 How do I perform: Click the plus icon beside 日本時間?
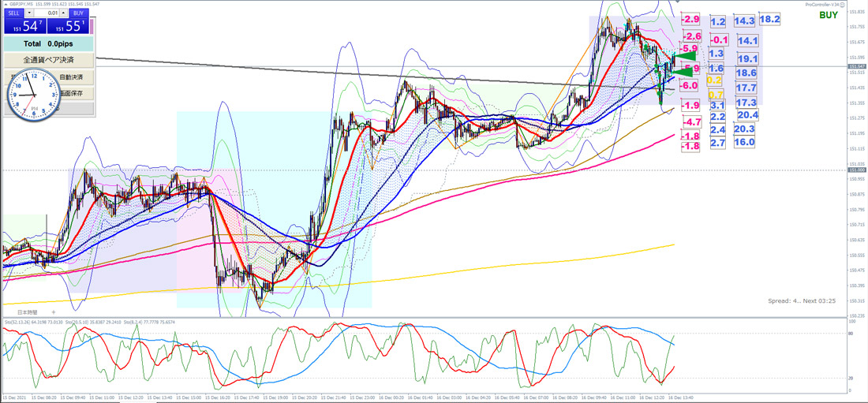54,312
